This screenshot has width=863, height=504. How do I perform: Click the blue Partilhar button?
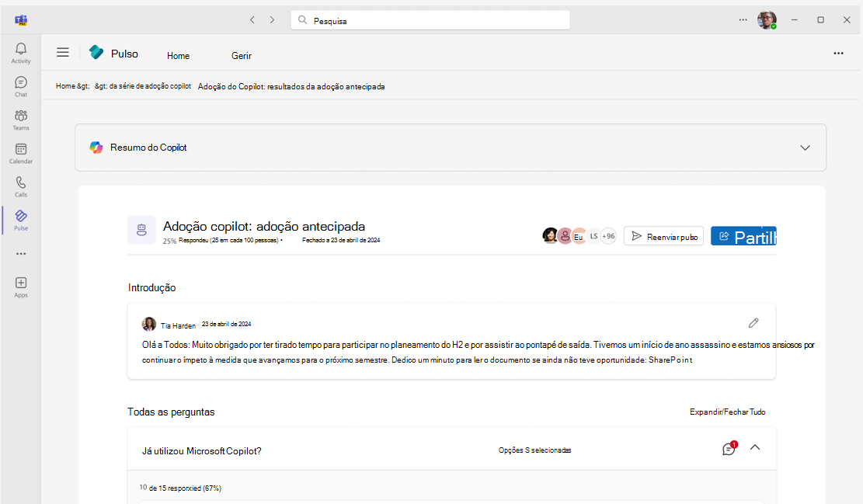743,236
